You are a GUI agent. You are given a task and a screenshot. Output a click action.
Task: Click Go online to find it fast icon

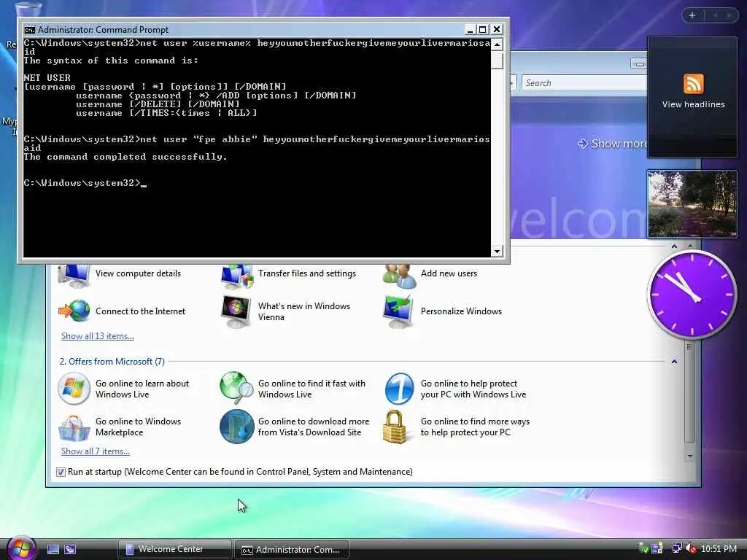pyautogui.click(x=237, y=389)
